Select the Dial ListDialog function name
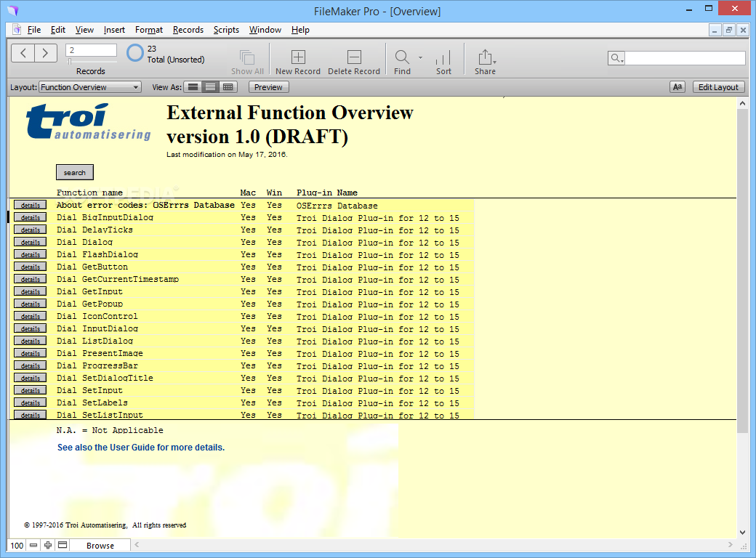 (95, 341)
